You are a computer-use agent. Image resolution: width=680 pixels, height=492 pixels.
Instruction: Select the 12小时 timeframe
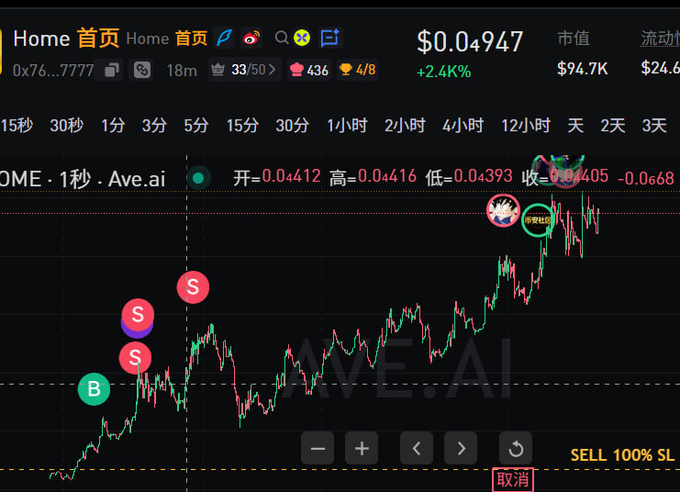coord(526,125)
